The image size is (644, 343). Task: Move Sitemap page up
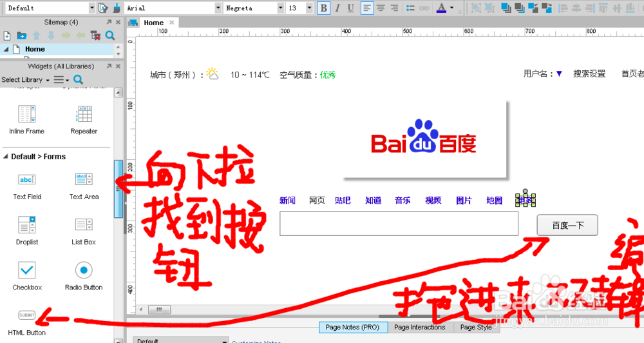[x=37, y=35]
